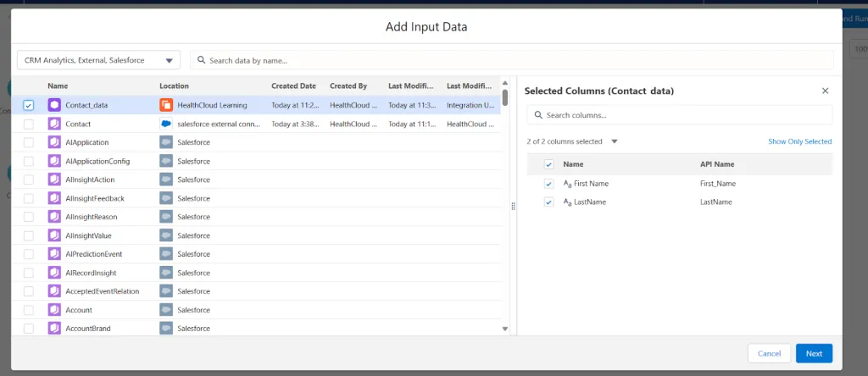Expand the columns selected dropdown arrow
The image size is (868, 376).
click(614, 141)
